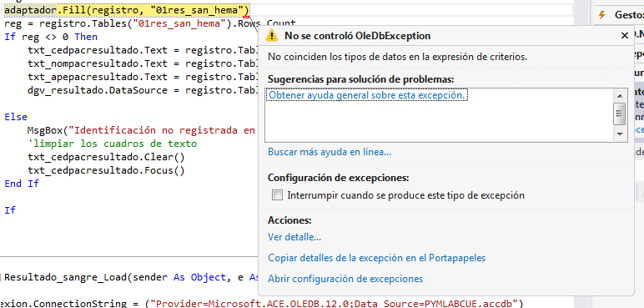The width and height of the screenshot is (644, 308).
Task: Click 'txt_apepacresultado.Text' code line
Action: [143, 77]
